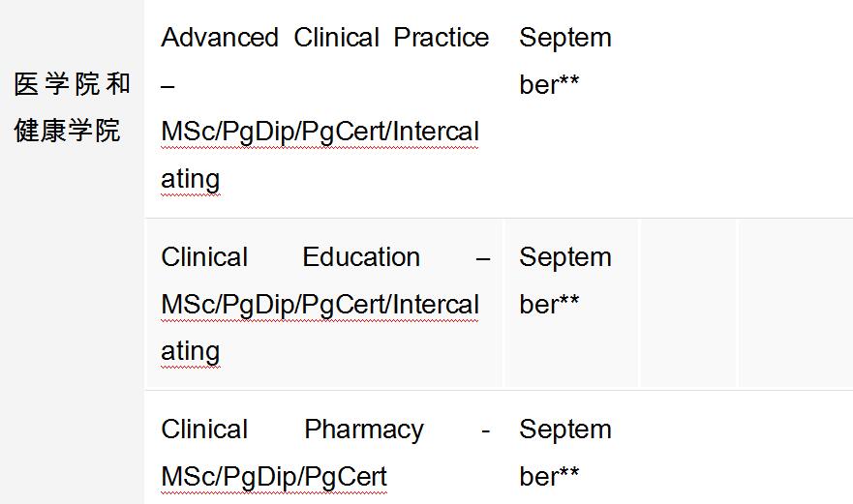Click the word "Advanced" in first row

coord(219,38)
